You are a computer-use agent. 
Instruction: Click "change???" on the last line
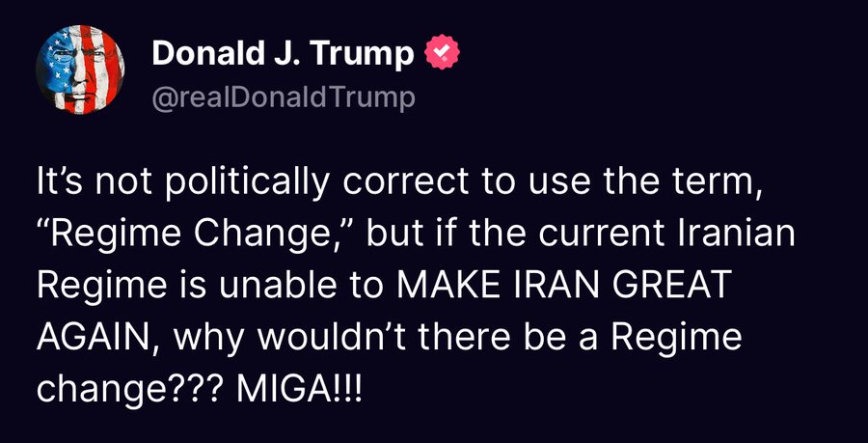pyautogui.click(x=126, y=390)
